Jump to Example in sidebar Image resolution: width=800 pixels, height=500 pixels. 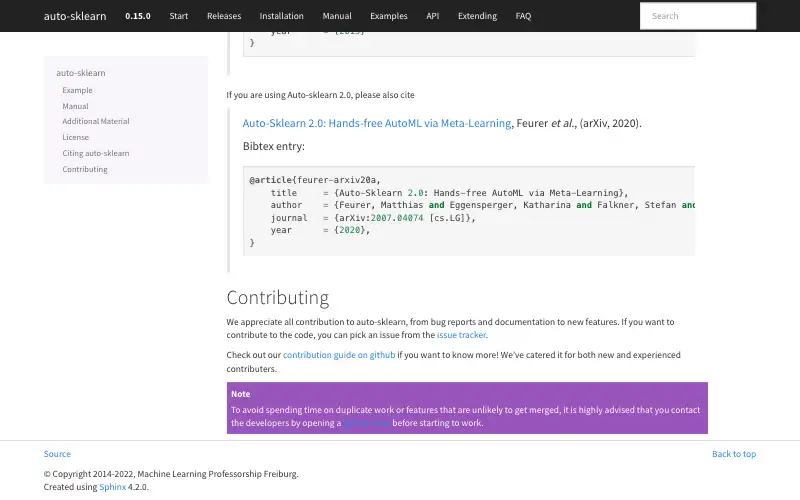click(77, 90)
